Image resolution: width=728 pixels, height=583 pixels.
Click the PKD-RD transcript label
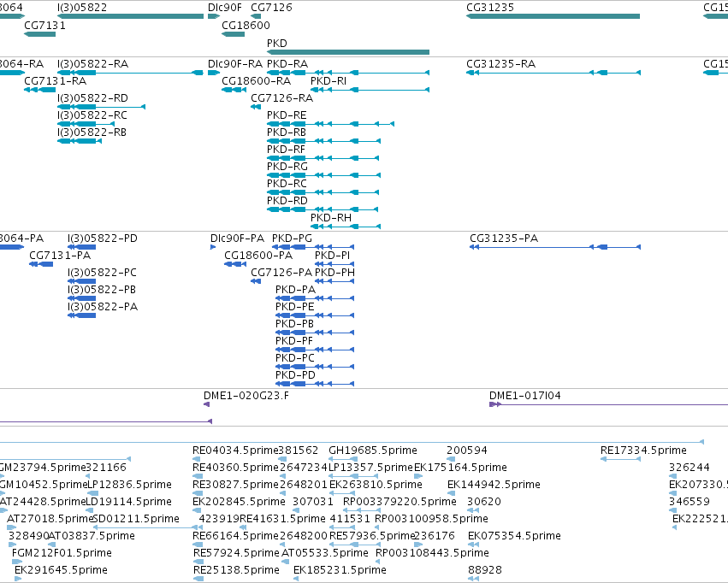pos(287,200)
